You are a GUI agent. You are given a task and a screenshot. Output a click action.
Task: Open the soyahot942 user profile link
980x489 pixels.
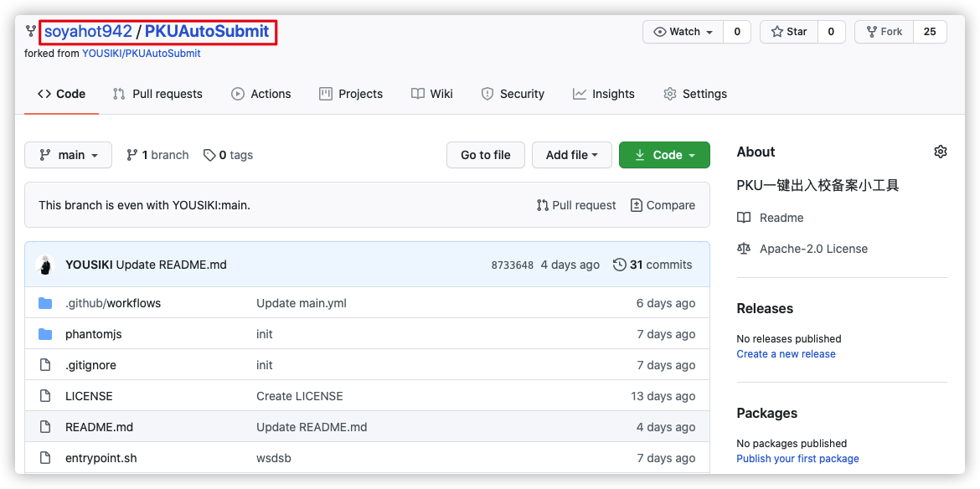pyautogui.click(x=88, y=31)
